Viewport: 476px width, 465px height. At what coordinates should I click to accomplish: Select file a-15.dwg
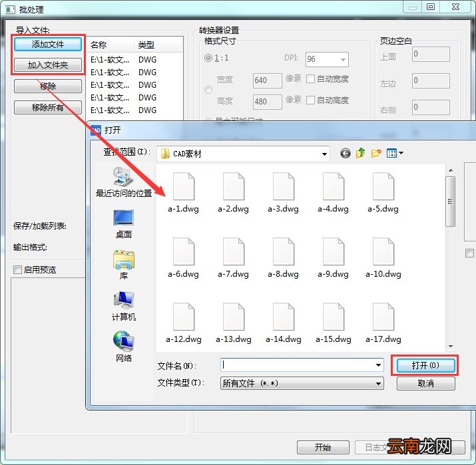[x=334, y=323]
